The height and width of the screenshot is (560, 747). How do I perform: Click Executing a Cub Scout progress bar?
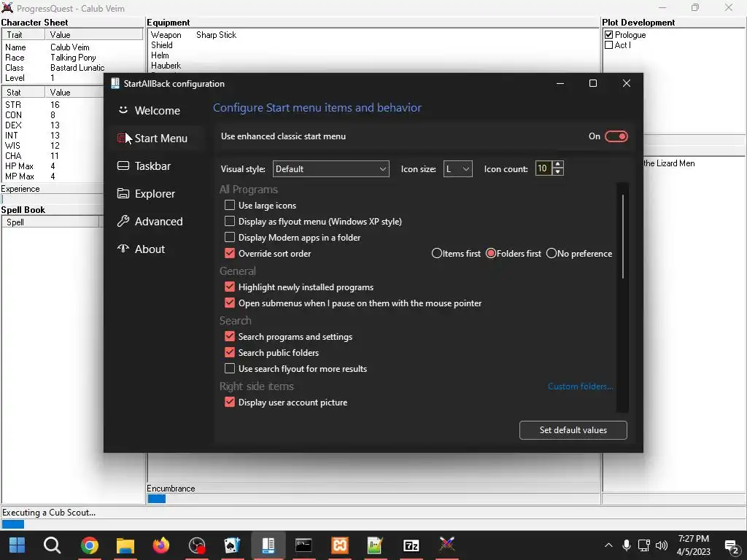373,524
